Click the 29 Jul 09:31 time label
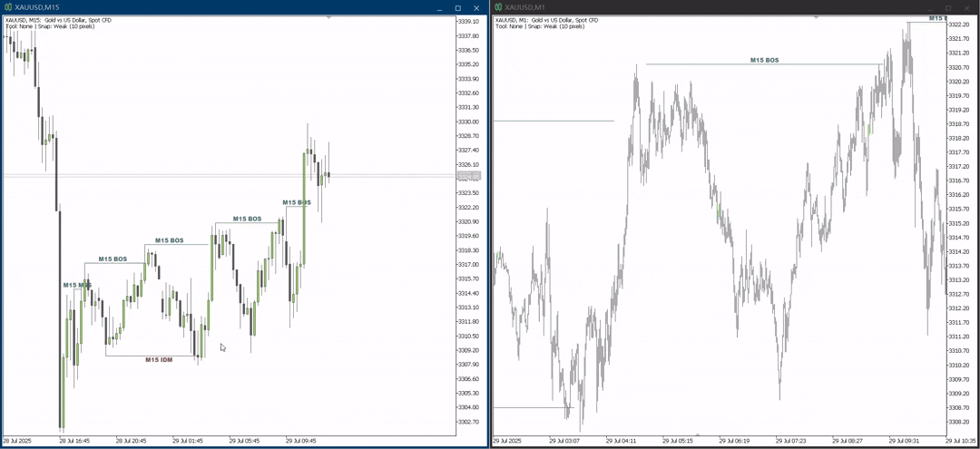Viewport: 980px width, 449px height. 905,441
